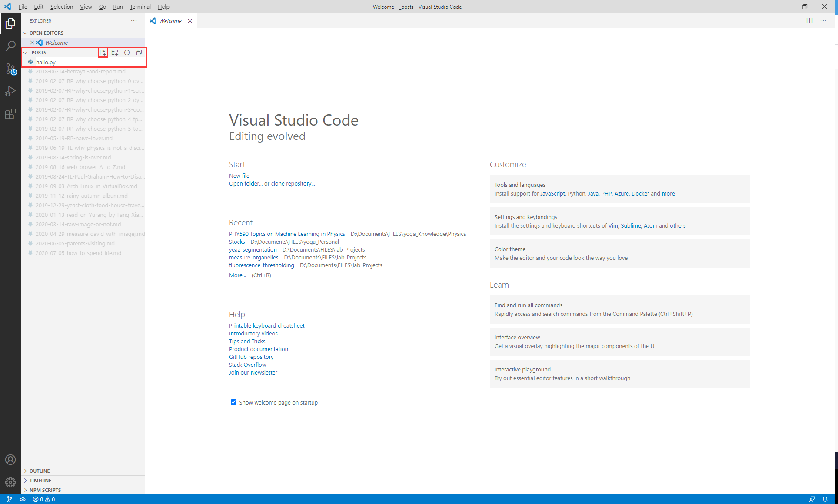This screenshot has width=838, height=504.
Task: Open the Selection menu
Action: [x=61, y=7]
